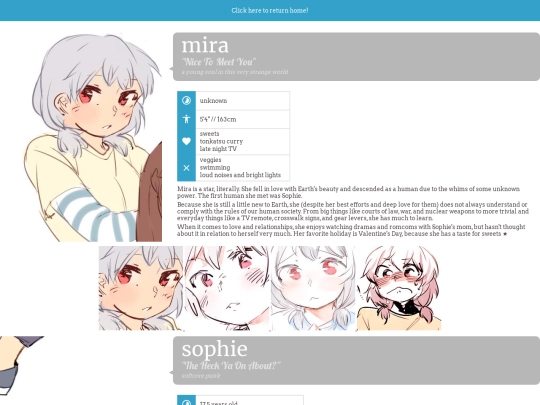The height and width of the screenshot is (405, 540).
Task: Select the fourth thumbnail of pink-haired pouting girl
Action: [x=399, y=288]
